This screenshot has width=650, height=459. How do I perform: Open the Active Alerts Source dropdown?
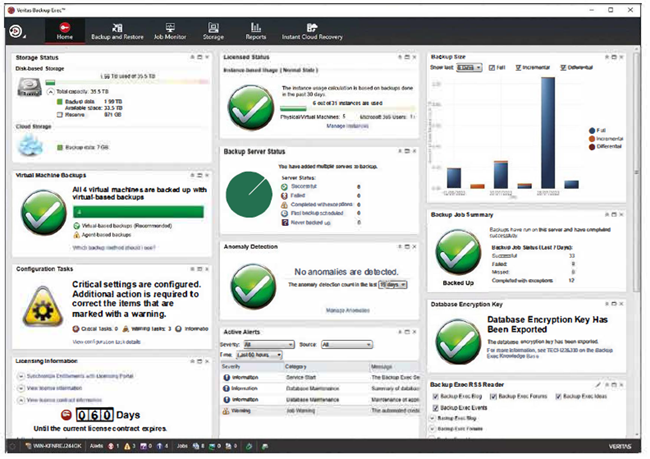click(347, 345)
